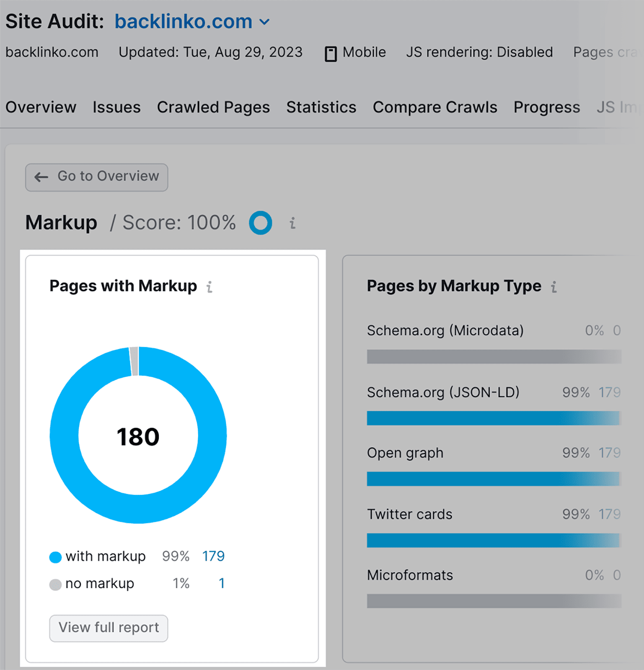Expand the backlinko.com project dropdown chevron
Image resolution: width=644 pixels, height=670 pixels.
click(264, 22)
